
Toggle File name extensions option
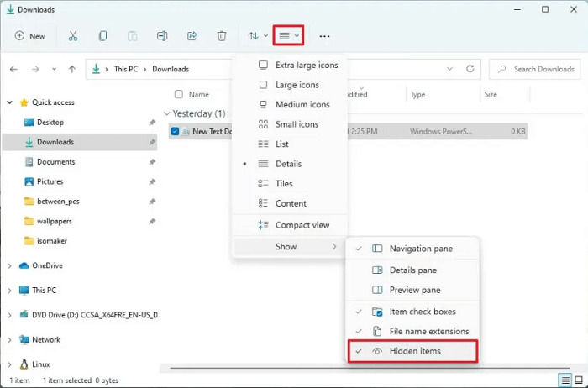click(x=428, y=331)
